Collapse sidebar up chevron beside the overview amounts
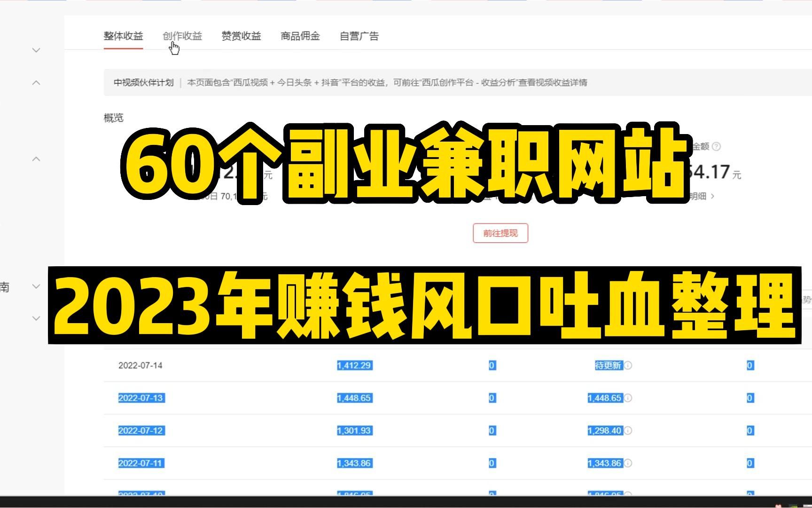 (x=36, y=159)
